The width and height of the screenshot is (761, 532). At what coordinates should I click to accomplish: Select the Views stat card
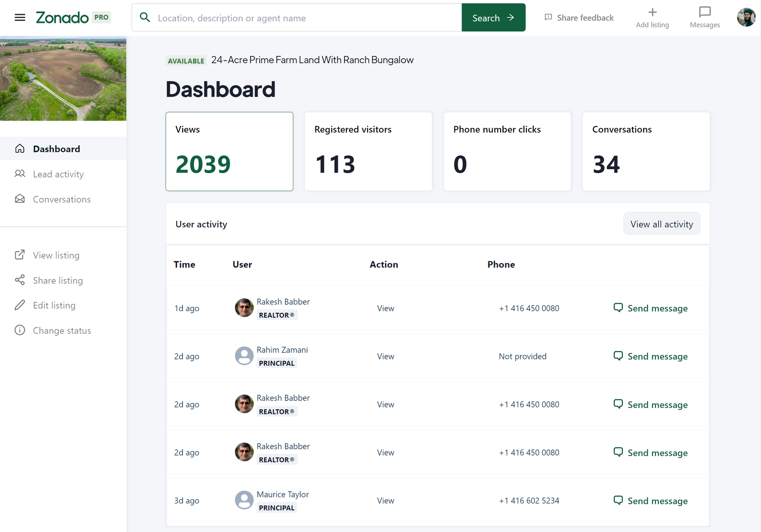pos(229,151)
